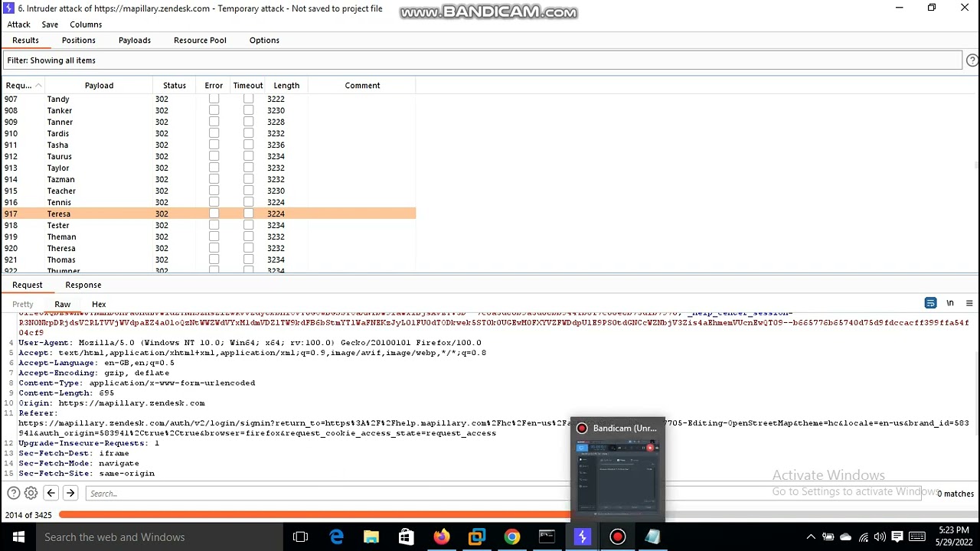The height and width of the screenshot is (551, 980).
Task: Switch to Firefox on taskbar
Action: 441,537
